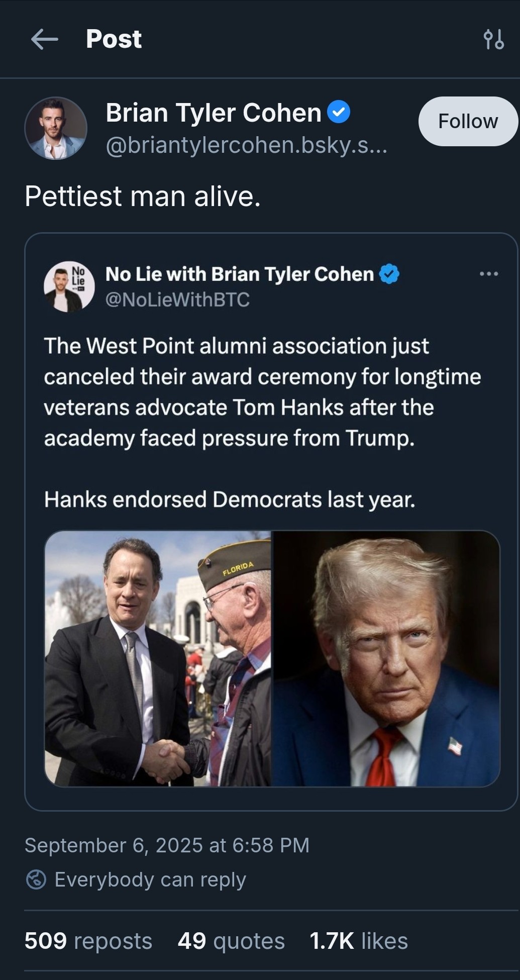Open the portrait photo with red tie
The width and height of the screenshot is (520, 980).
[x=386, y=658]
